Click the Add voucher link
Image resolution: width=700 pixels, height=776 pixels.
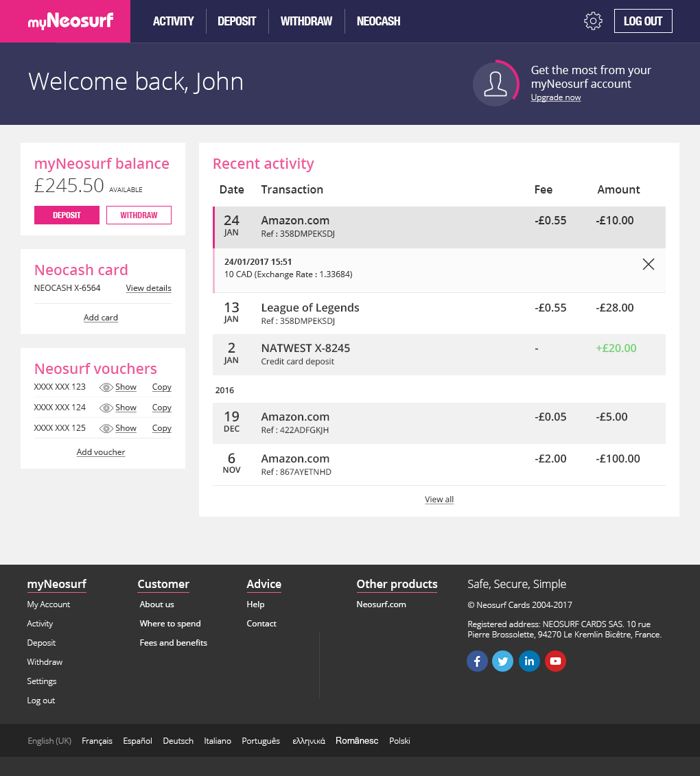pyautogui.click(x=100, y=452)
